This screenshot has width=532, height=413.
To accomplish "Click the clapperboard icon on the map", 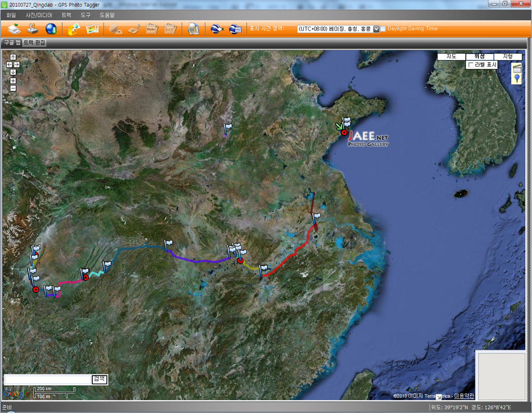I will click(516, 67).
